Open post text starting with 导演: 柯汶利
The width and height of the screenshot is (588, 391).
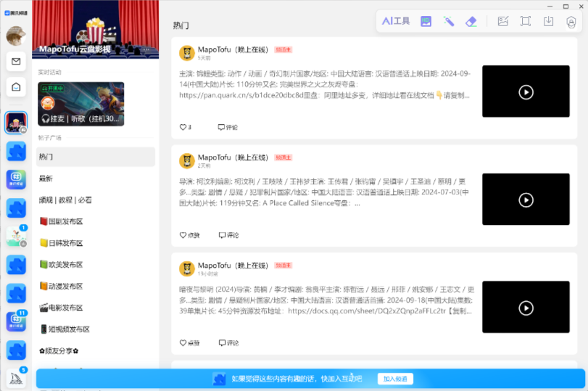tap(325, 192)
